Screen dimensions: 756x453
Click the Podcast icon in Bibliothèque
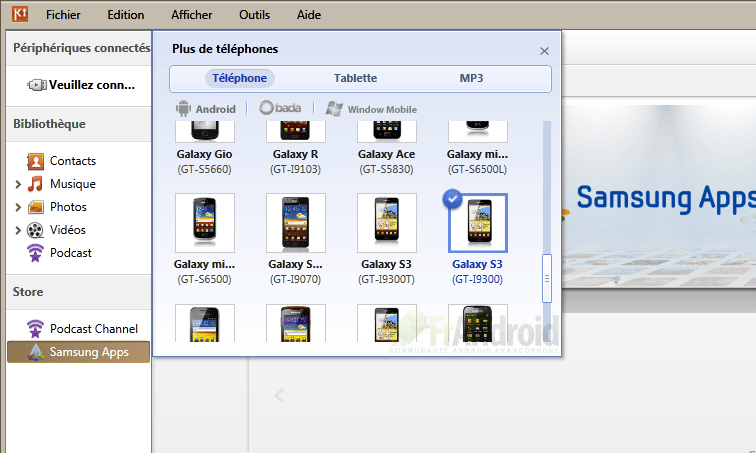tap(35, 253)
